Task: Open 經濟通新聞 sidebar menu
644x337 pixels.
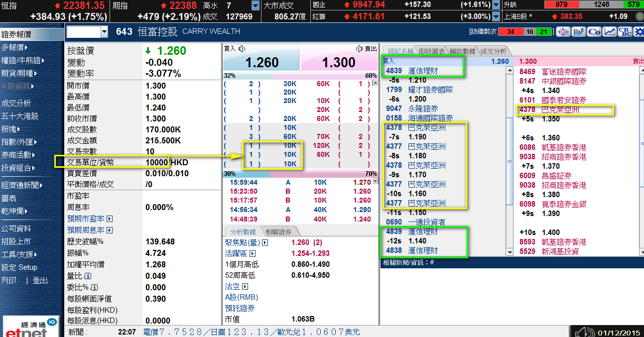Action: [22, 185]
